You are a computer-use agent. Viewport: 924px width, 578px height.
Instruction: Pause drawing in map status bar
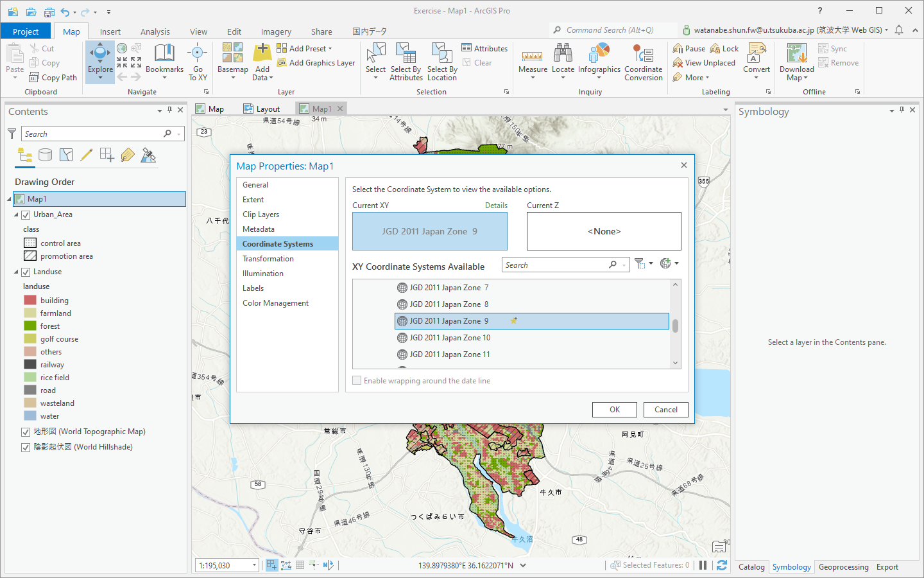[x=703, y=565]
